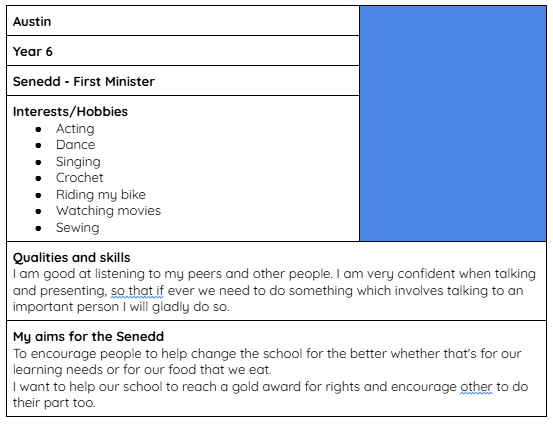Click the Qualities and skills heading
The height and width of the screenshot is (435, 553).
pos(72,258)
